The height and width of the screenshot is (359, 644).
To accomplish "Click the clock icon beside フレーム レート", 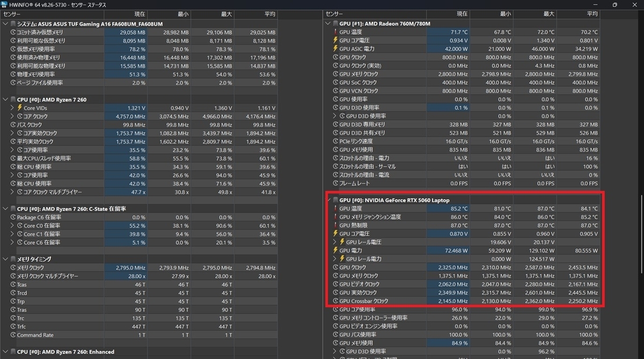I will point(335,183).
